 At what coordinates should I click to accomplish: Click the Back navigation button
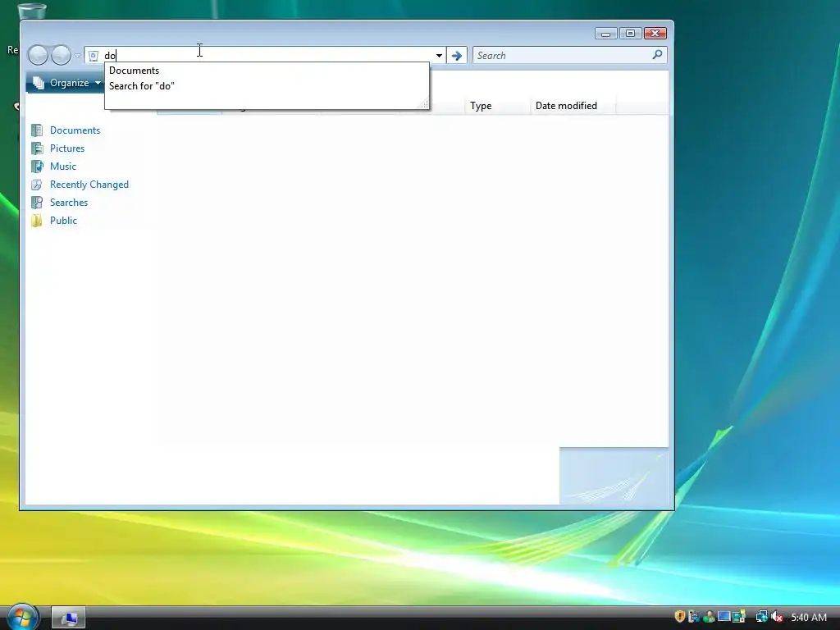coord(38,55)
